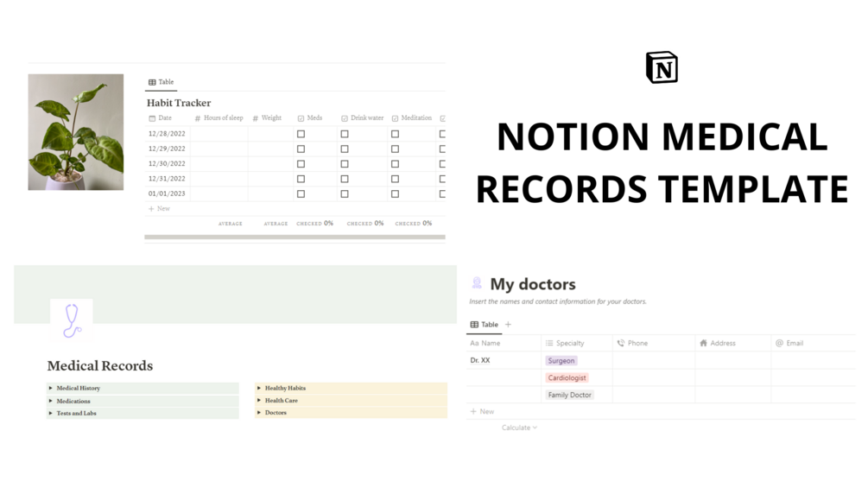Click the 01/01/2023 date cell
Viewport: 868px width, 488px height.
167,193
